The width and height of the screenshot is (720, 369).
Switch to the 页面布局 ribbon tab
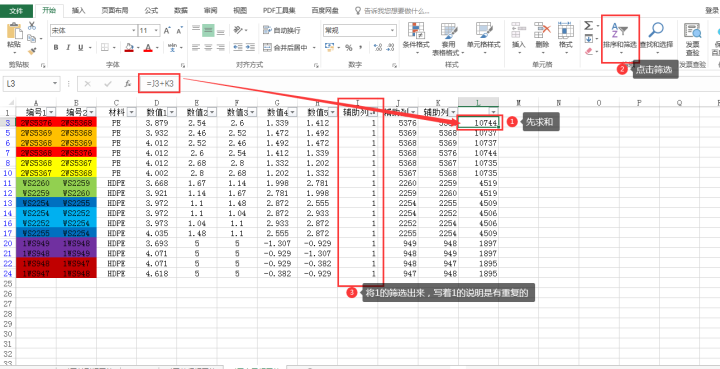115,11
